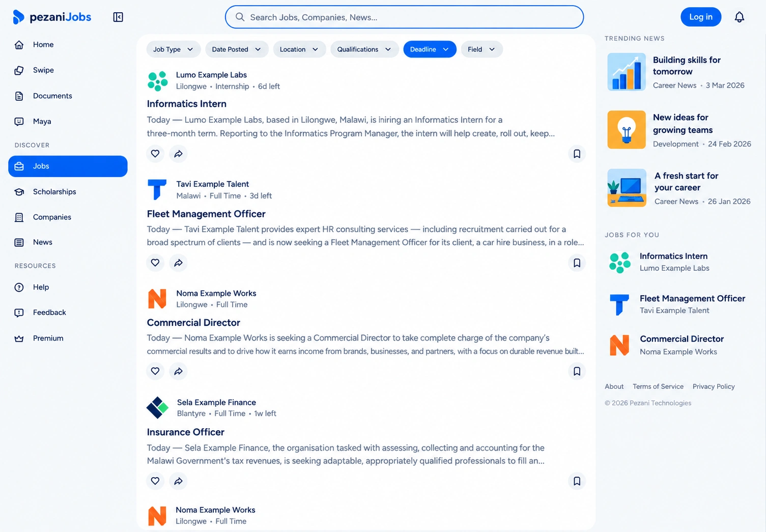Screen dimensions: 766x532
Task: Bookmark the Insurance Officer listing
Action: click(x=577, y=481)
